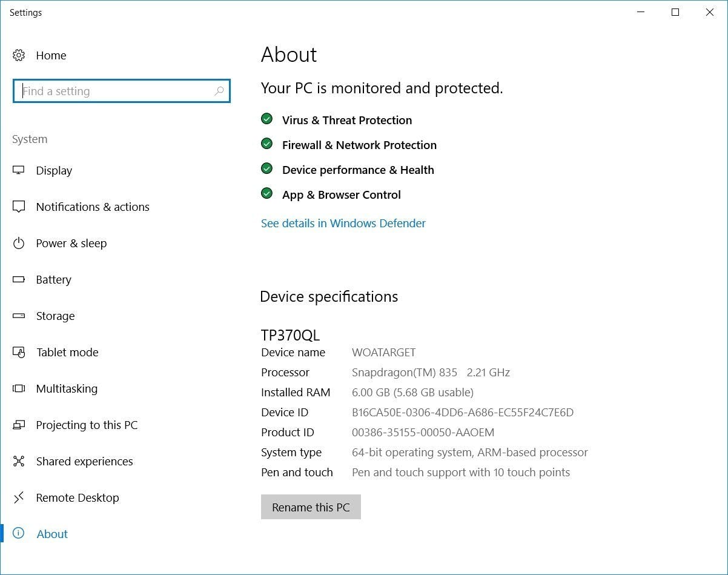
Task: Click the Virus & Threat Protection checkmark
Action: [x=266, y=119]
